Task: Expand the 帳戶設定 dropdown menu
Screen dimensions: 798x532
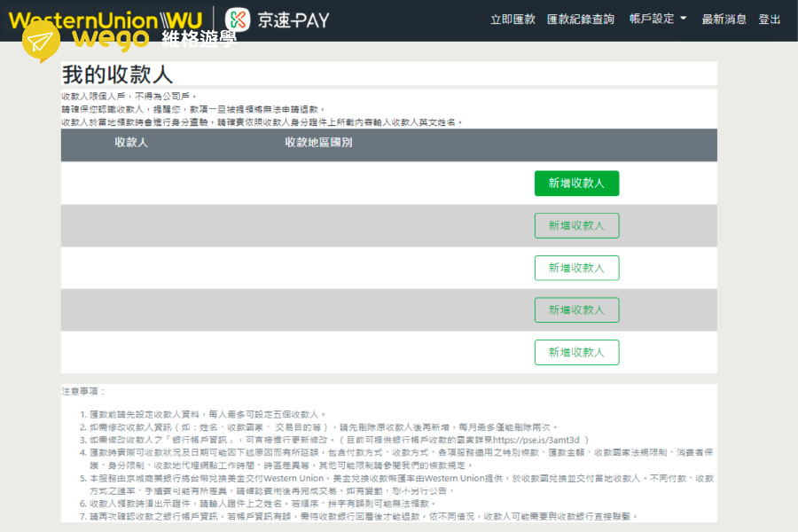Action: point(652,20)
